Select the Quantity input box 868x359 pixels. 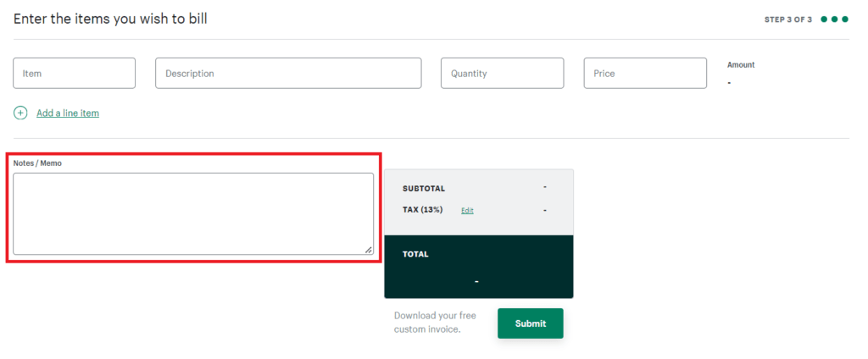tap(502, 74)
